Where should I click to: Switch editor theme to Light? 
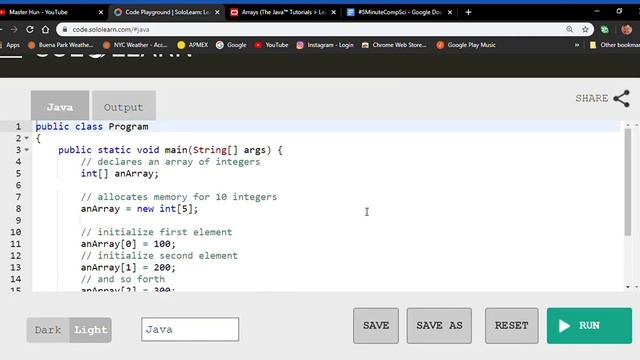[x=91, y=330]
